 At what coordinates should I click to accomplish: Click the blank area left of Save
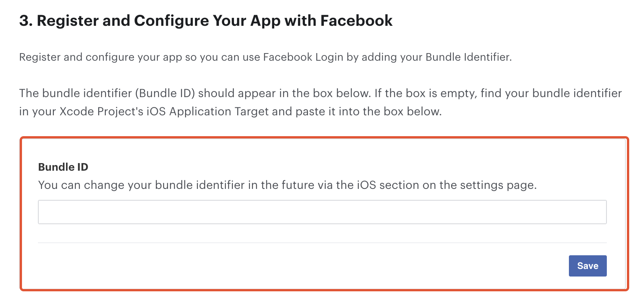(303, 266)
